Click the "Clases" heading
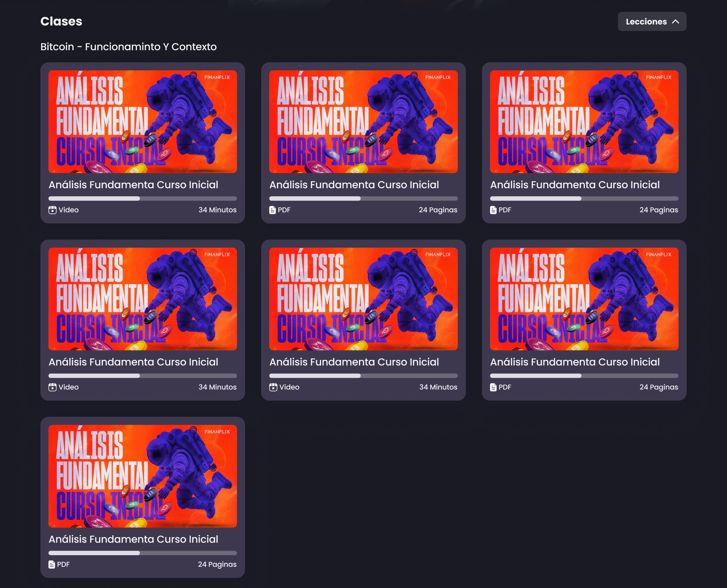This screenshot has width=727, height=588. 61,21
